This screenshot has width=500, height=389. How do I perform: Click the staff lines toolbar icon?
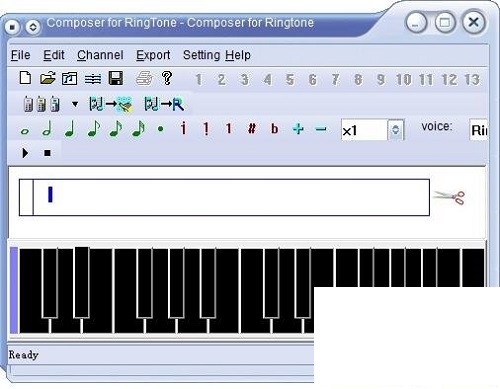[x=93, y=79]
